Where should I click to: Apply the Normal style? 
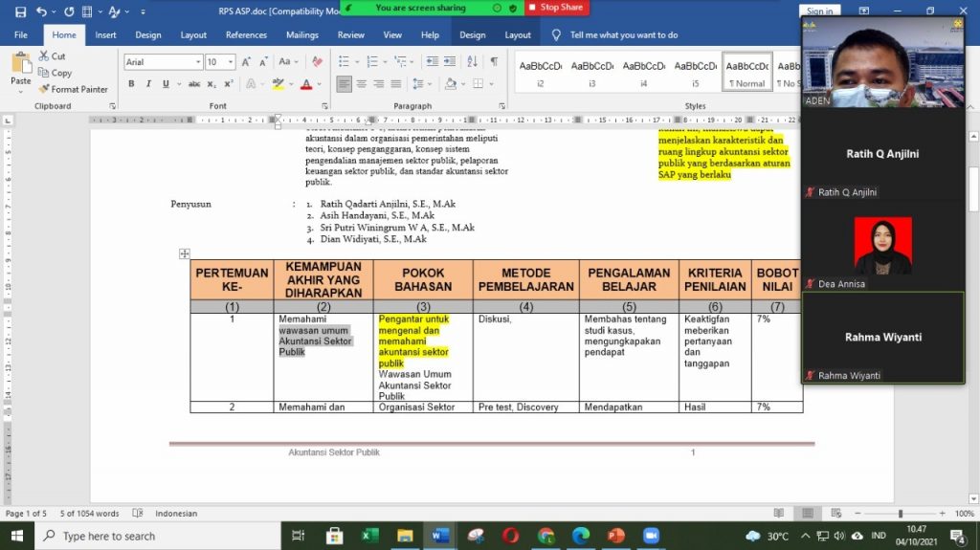click(x=746, y=73)
